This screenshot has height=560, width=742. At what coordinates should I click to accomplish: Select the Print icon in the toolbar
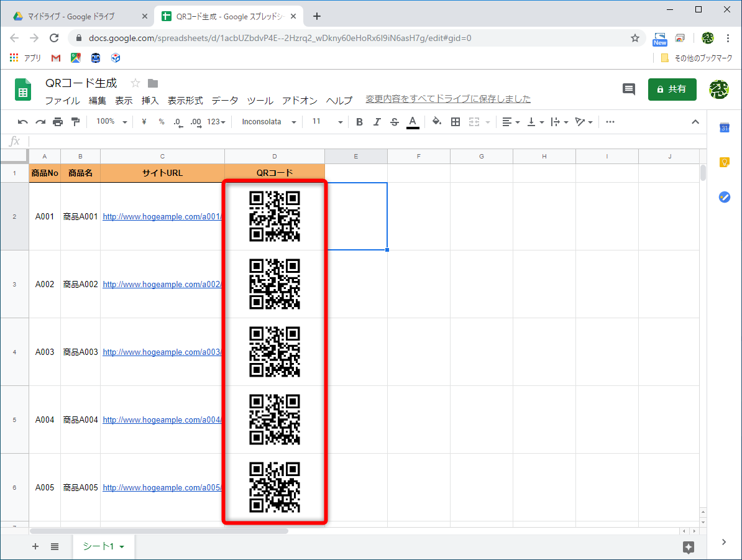point(56,121)
